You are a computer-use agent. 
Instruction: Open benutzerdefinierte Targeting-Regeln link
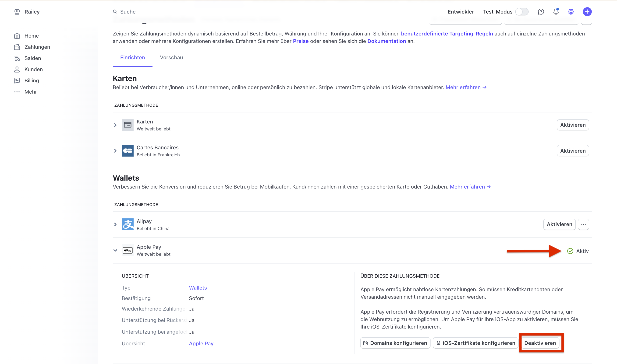pos(447,34)
